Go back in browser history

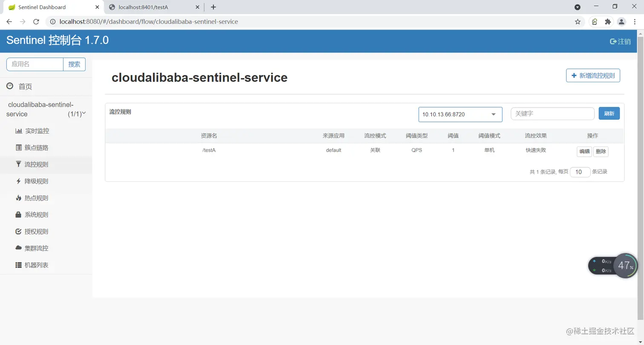[x=9, y=22]
